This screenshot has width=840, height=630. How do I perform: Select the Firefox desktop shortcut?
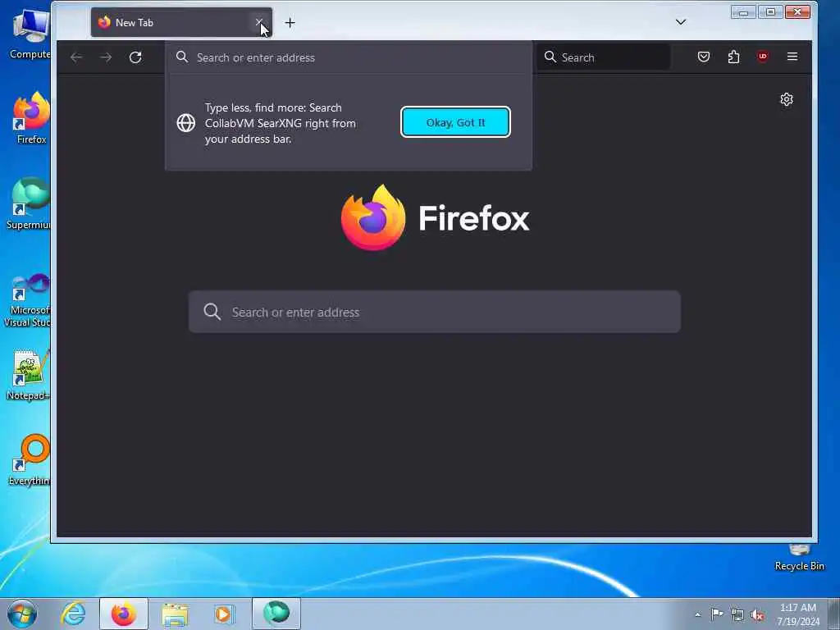pyautogui.click(x=31, y=118)
